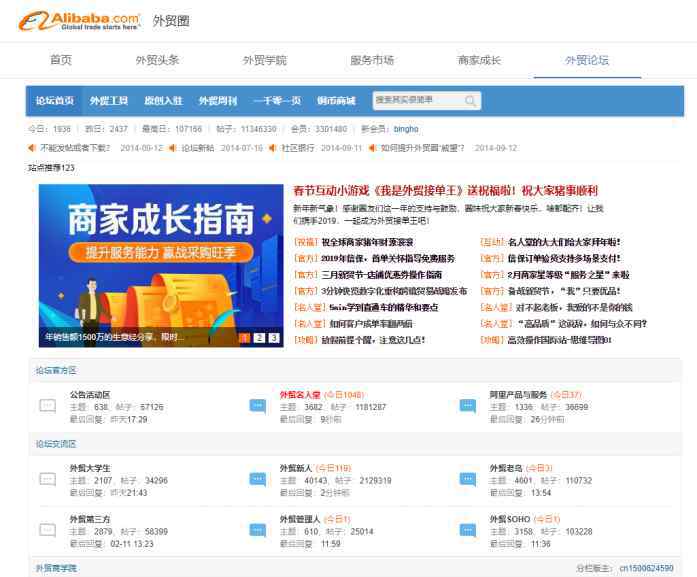This screenshot has height=577, width=697.
Task: Click the 阿里产品与服务 forum icon
Action: 467,405
